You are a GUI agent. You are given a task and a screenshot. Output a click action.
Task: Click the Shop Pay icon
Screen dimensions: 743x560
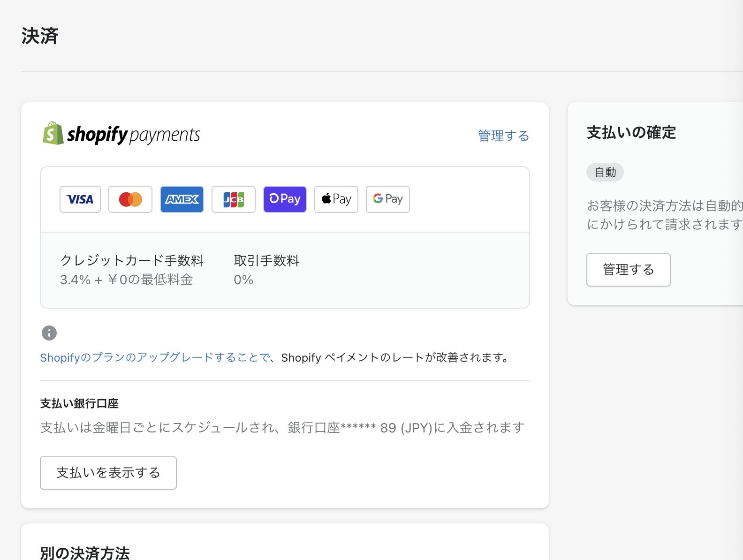pos(285,199)
